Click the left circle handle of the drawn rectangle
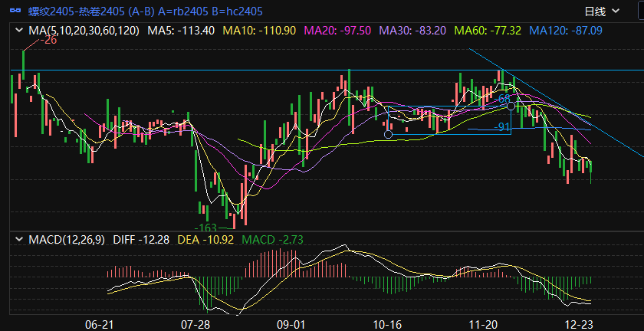The width and height of the screenshot is (644, 331). coord(388,135)
